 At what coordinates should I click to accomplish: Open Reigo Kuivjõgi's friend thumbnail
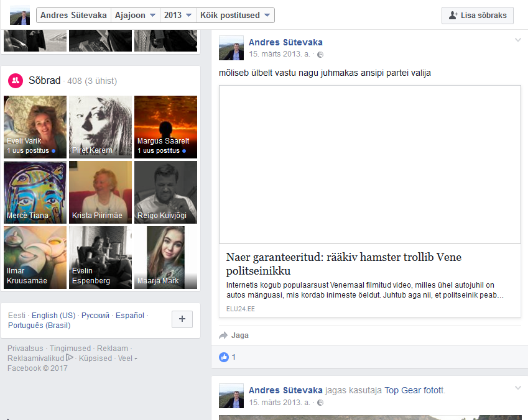pos(165,192)
